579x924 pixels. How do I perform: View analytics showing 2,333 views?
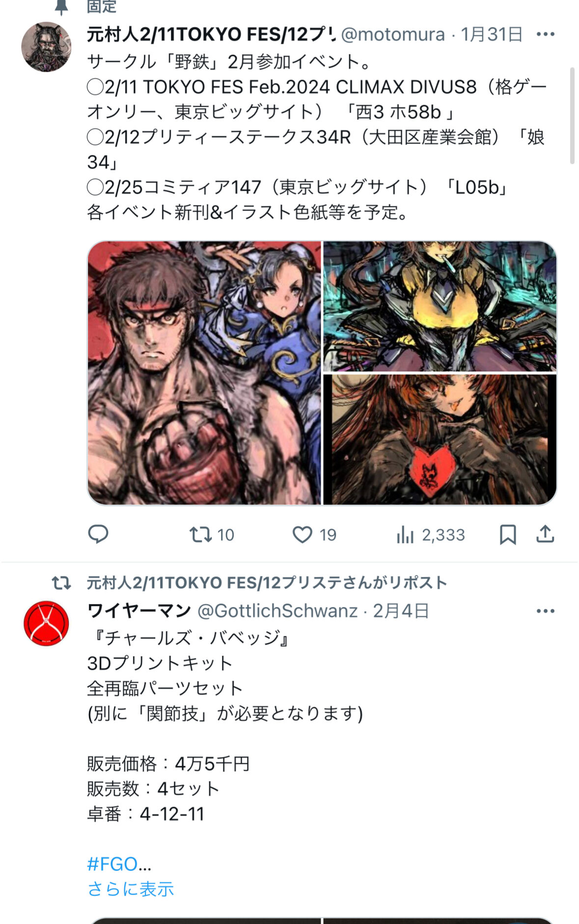click(x=430, y=534)
